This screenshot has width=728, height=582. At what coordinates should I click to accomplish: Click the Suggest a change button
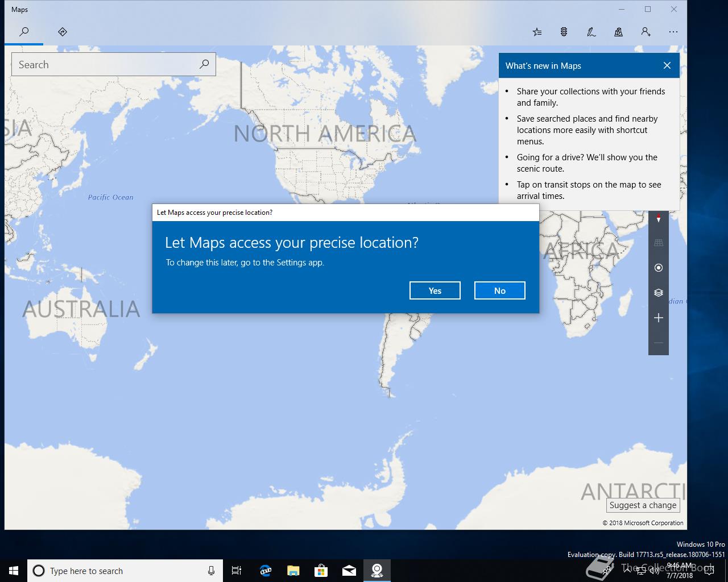click(x=643, y=505)
